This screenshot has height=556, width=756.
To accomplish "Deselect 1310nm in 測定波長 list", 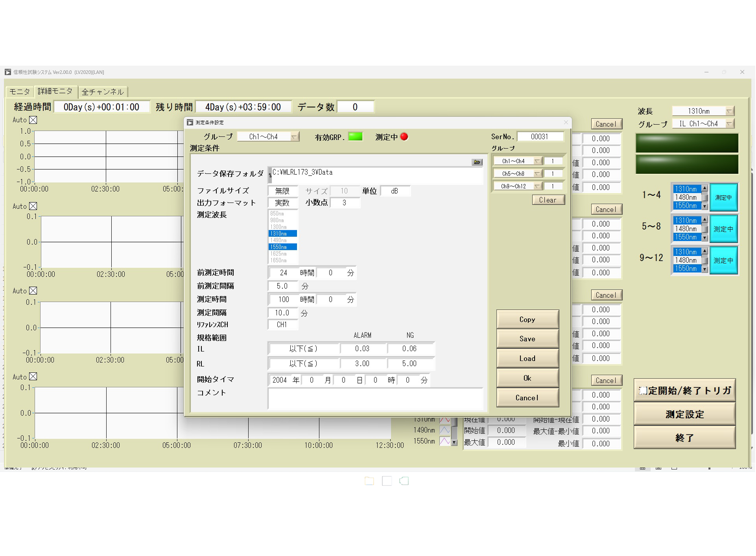I will (283, 234).
